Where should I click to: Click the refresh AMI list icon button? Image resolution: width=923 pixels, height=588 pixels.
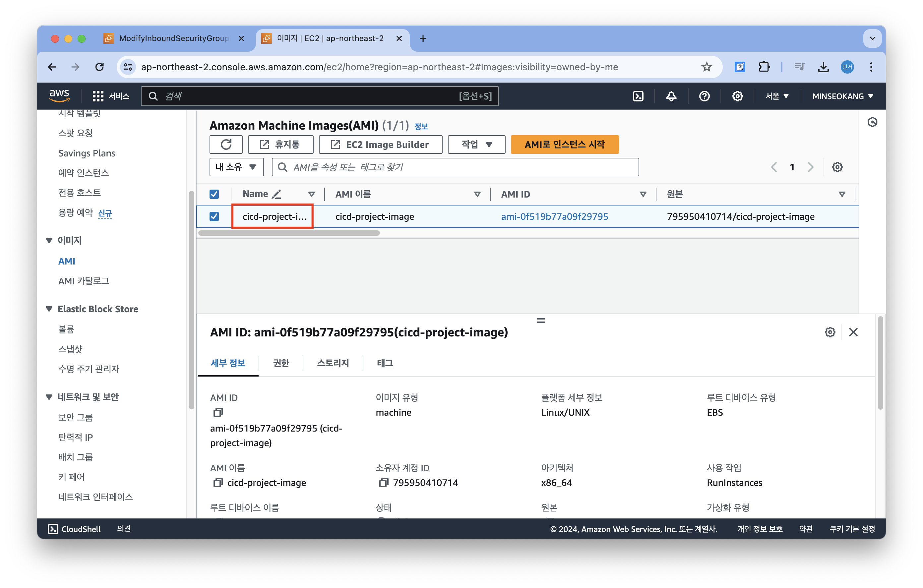[x=226, y=145]
